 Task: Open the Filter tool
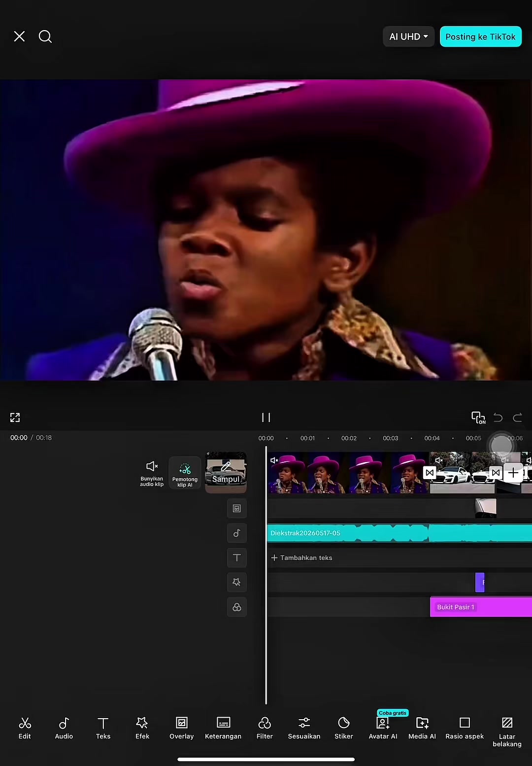point(265,729)
